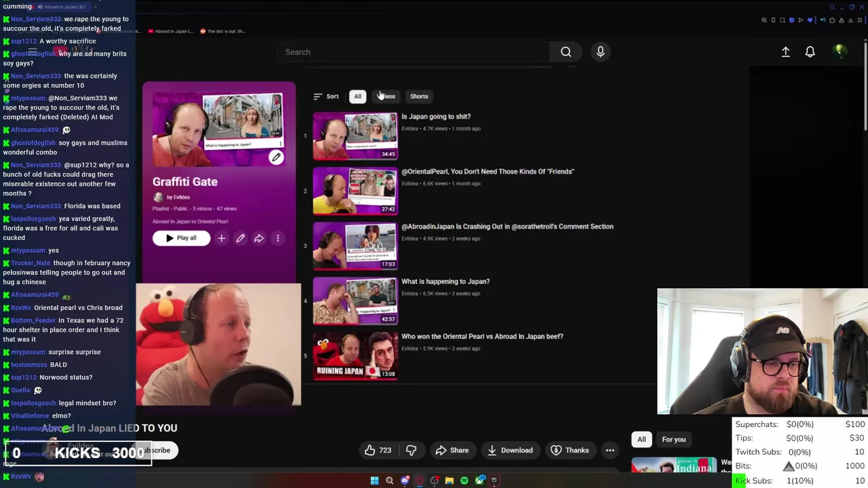Viewport: 868px width, 488px height.
Task: Select the Shorts filter chip
Action: [419, 96]
